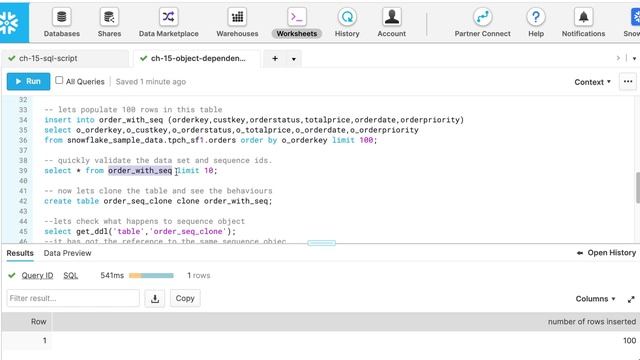This screenshot has width=640, height=360.
Task: Click the highlighted order_with_seq text
Action: pyautogui.click(x=140, y=171)
